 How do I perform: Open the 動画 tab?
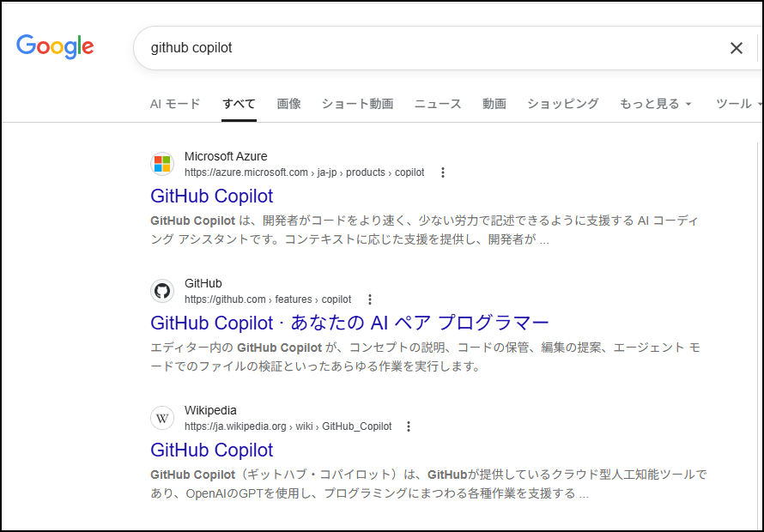click(x=494, y=104)
